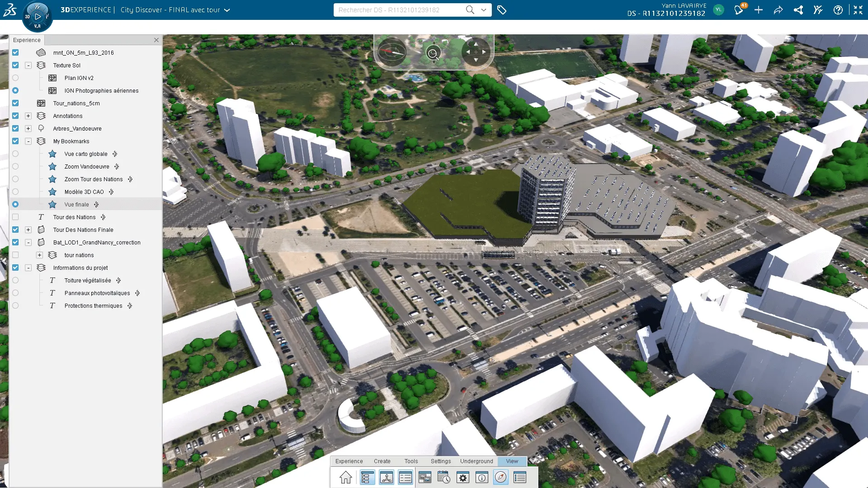The image size is (868, 488).
Task: Select the Plan IGN v2 radio button
Action: coord(15,78)
